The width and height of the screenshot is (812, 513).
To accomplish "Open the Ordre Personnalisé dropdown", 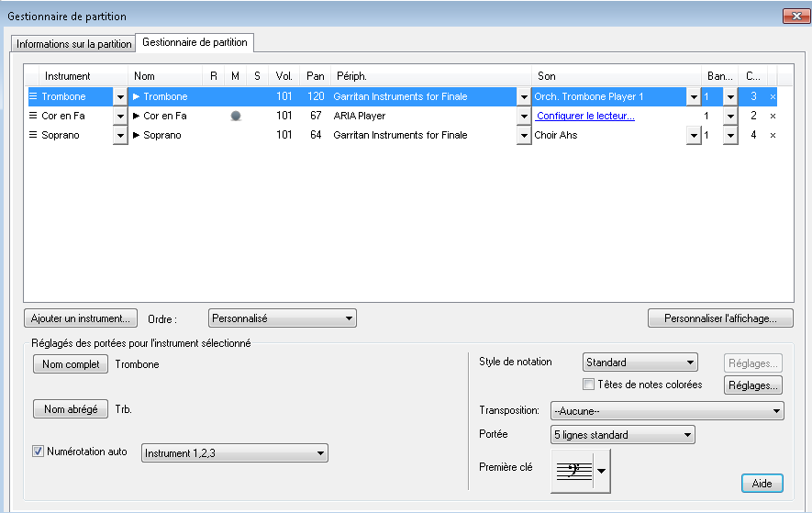I will 282,318.
